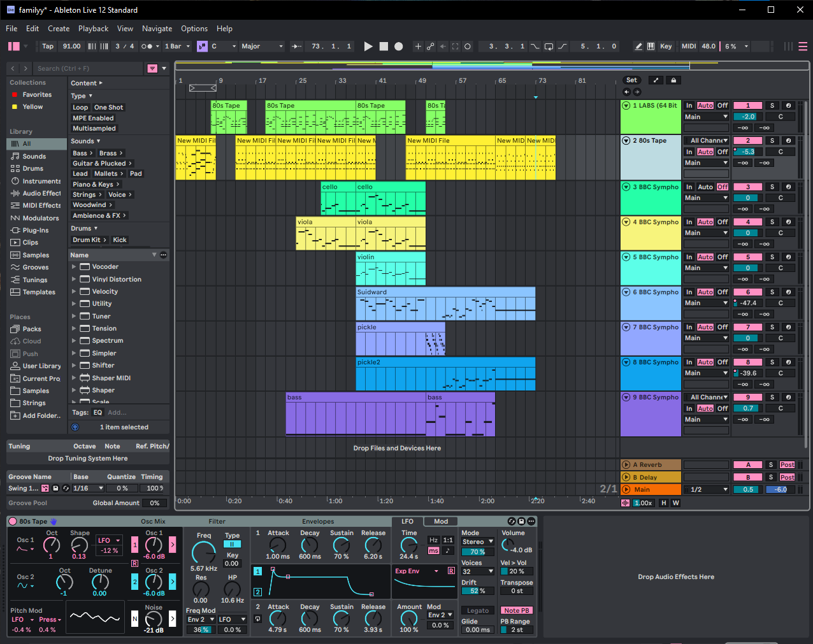Image resolution: width=813 pixels, height=644 pixels.
Task: Activate the Draw Mode pencil icon
Action: coord(638,46)
